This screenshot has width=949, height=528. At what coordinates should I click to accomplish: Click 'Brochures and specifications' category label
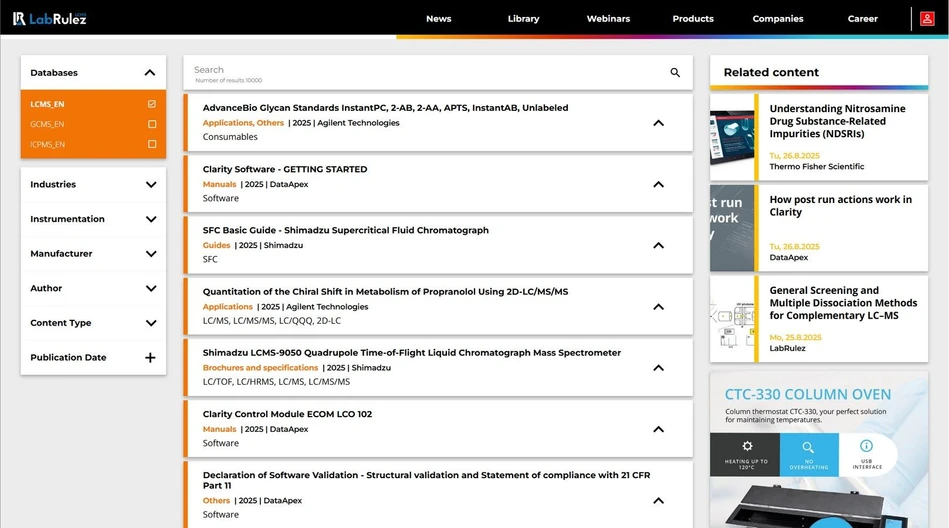point(260,368)
